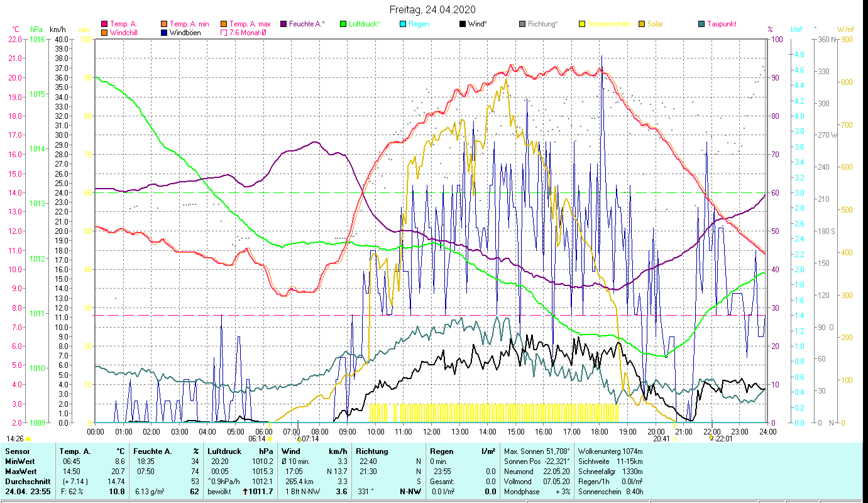Click the pink Temp. A. legend square
This screenshot has width=868, height=503.
click(x=104, y=25)
